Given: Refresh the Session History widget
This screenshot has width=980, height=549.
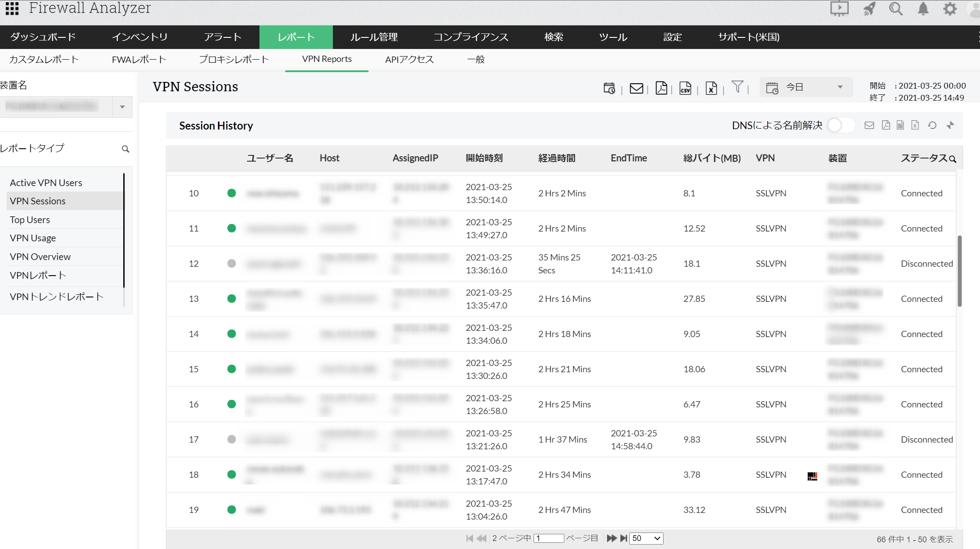Looking at the screenshot, I should 932,126.
